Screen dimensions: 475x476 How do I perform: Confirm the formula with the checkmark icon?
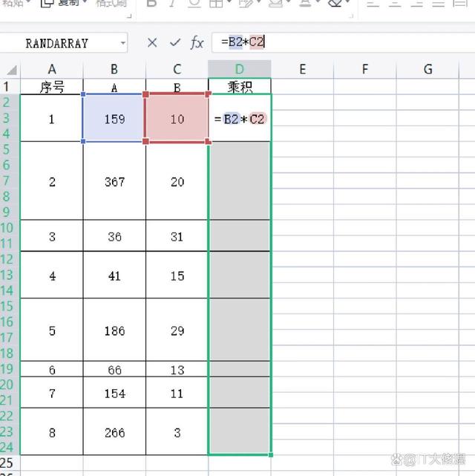click(175, 43)
